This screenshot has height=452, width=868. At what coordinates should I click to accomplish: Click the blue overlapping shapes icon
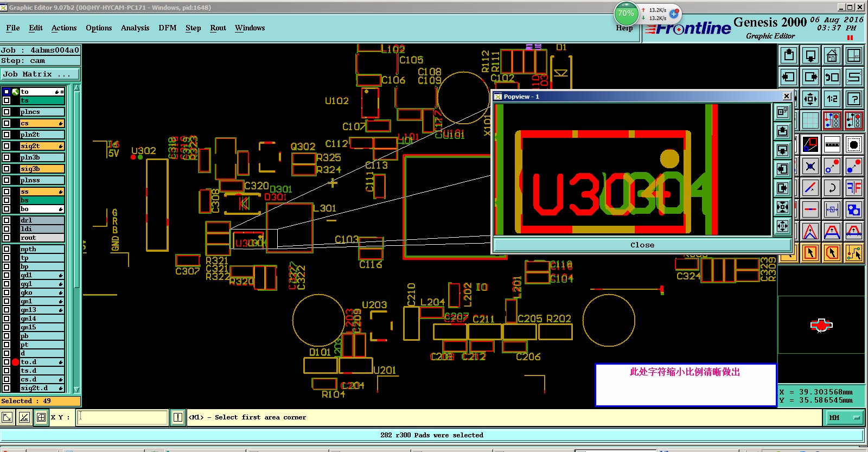click(854, 209)
